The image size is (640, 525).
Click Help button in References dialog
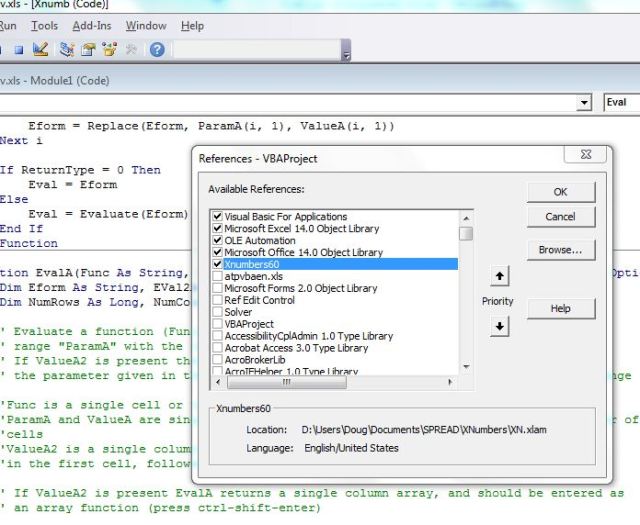coord(561,309)
